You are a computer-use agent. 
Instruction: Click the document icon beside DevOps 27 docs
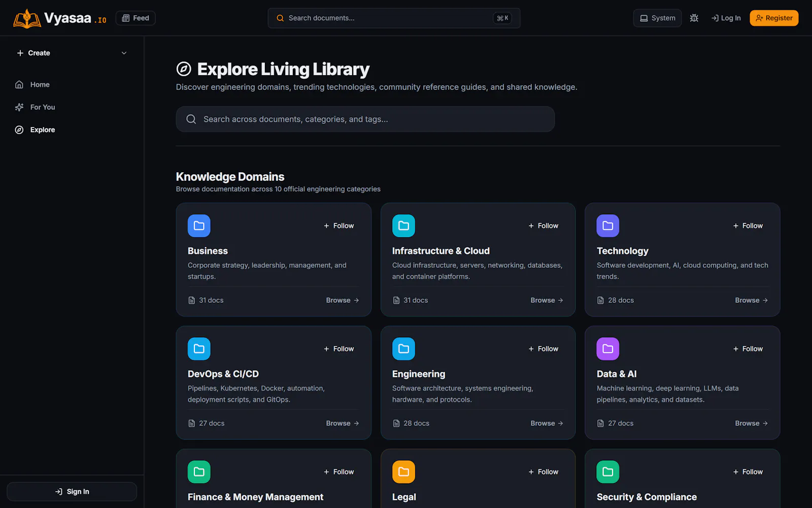click(x=192, y=423)
